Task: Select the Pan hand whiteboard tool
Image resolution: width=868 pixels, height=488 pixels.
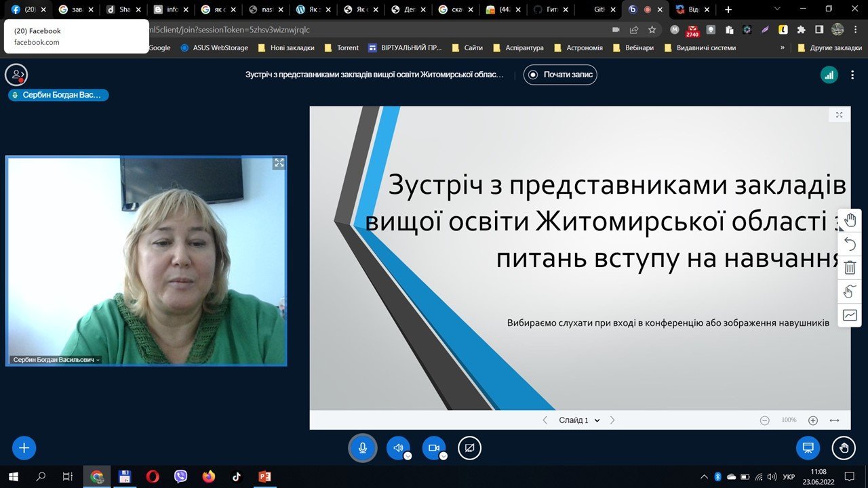Action: coord(850,220)
